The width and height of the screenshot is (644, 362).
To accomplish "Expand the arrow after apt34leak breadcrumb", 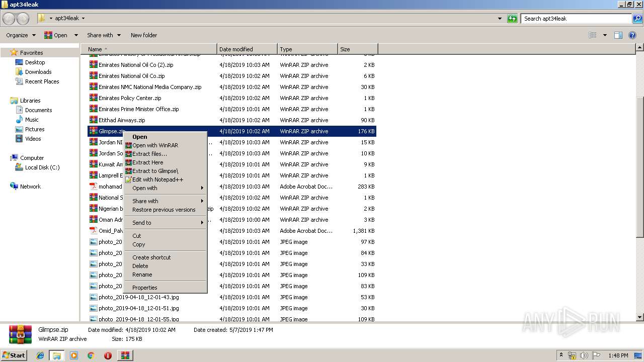I will click(84, 18).
